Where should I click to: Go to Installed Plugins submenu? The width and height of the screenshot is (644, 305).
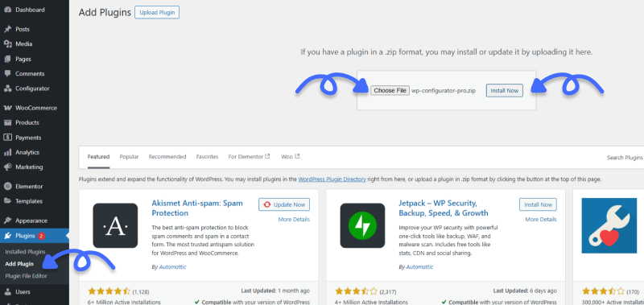coord(26,252)
